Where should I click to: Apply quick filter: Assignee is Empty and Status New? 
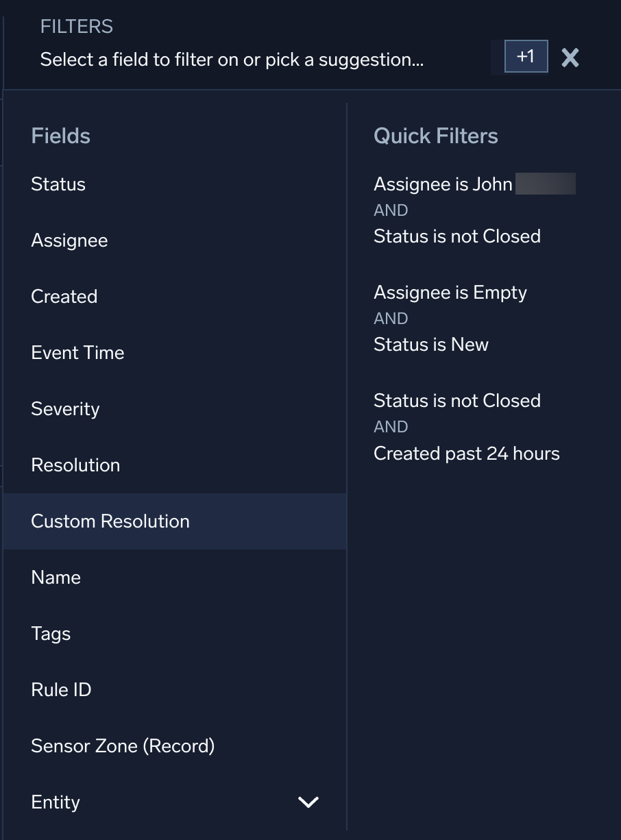[x=450, y=318]
